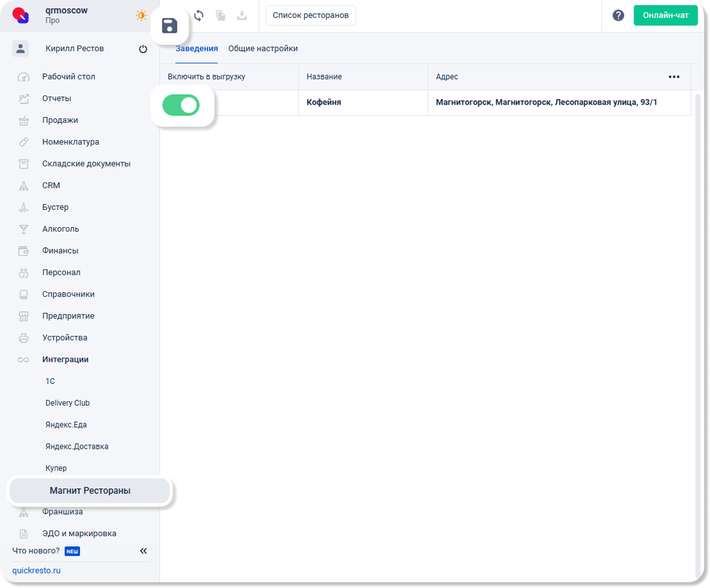Collapse the Интеграции section in sidebar
This screenshot has height=588, width=710.
[x=65, y=360]
